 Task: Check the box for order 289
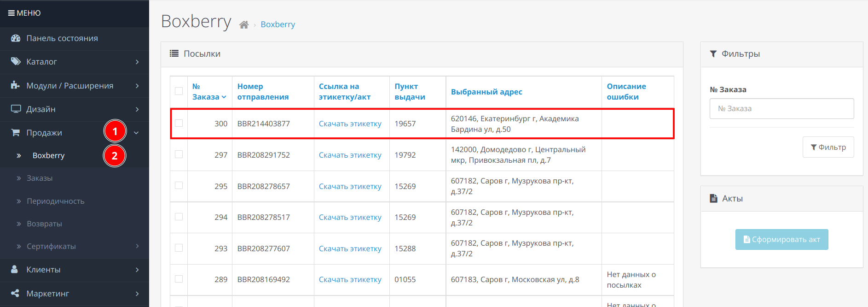coord(179,279)
